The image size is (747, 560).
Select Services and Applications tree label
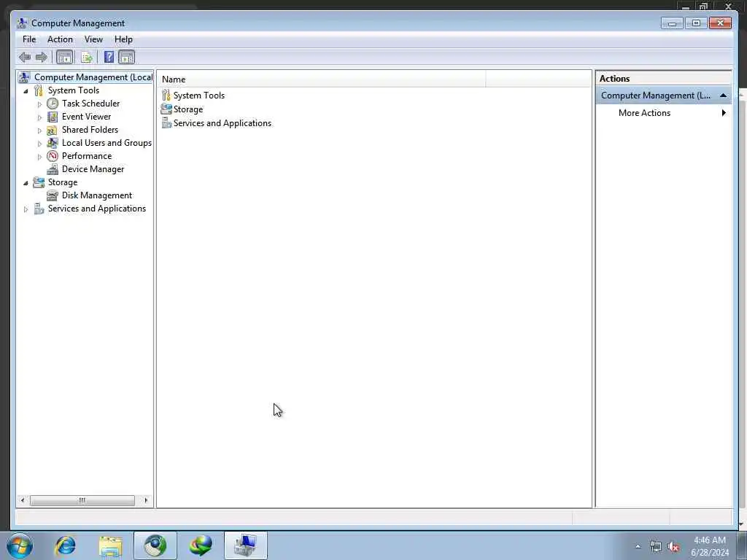click(x=97, y=209)
